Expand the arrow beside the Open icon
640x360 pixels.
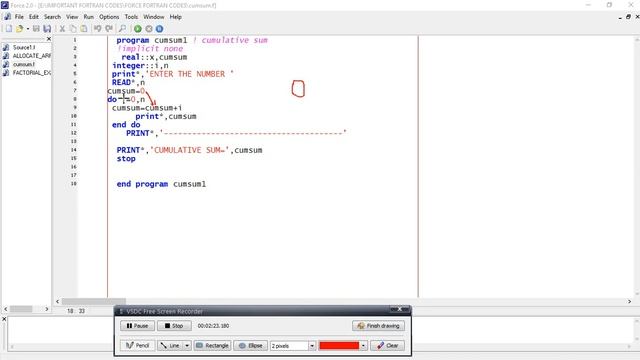click(28, 29)
